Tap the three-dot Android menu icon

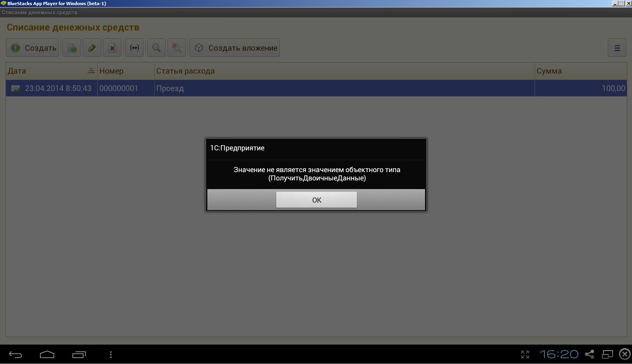tap(111, 355)
